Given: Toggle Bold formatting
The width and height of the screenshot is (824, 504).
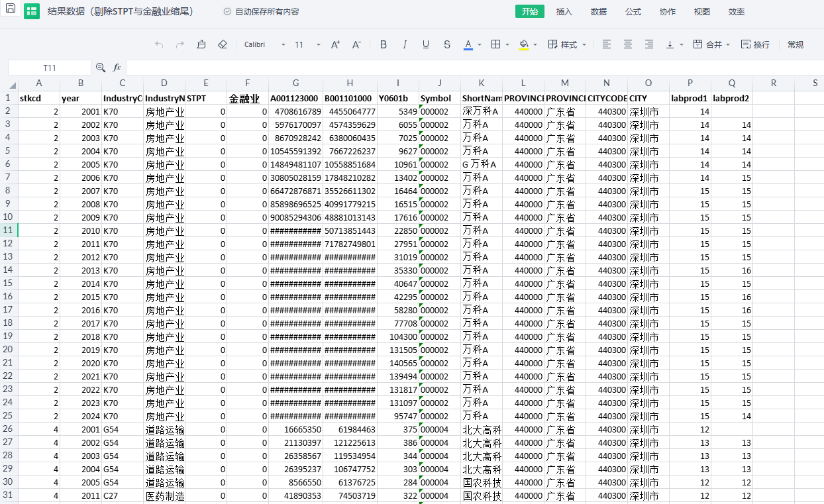Looking at the screenshot, I should point(384,44).
